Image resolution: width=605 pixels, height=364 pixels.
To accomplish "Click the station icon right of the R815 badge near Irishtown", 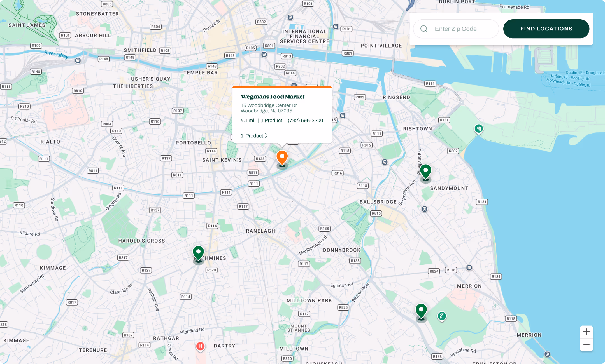I will click(x=385, y=162).
